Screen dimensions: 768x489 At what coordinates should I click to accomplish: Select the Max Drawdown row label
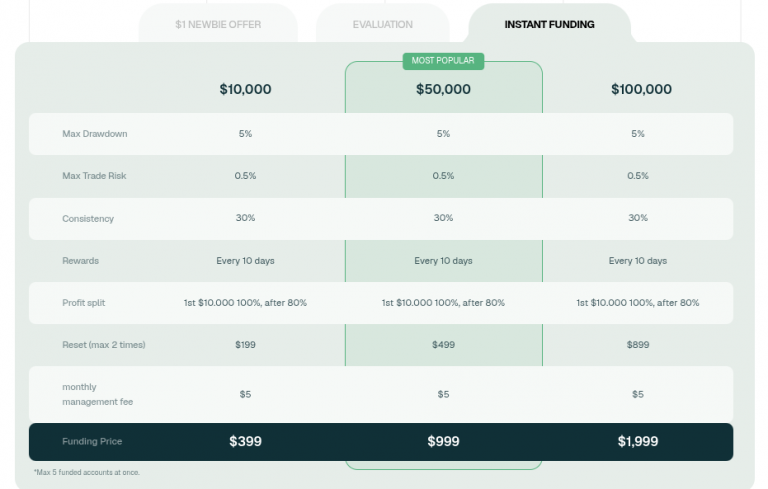click(x=95, y=134)
